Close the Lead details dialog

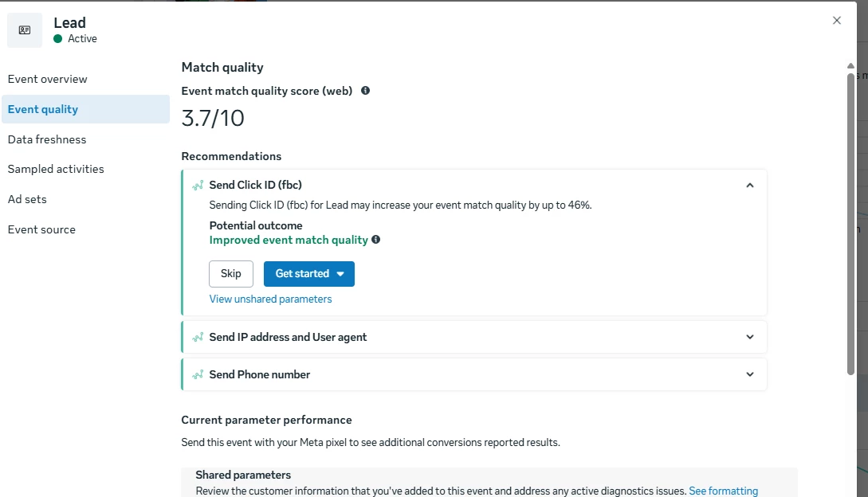tap(836, 21)
